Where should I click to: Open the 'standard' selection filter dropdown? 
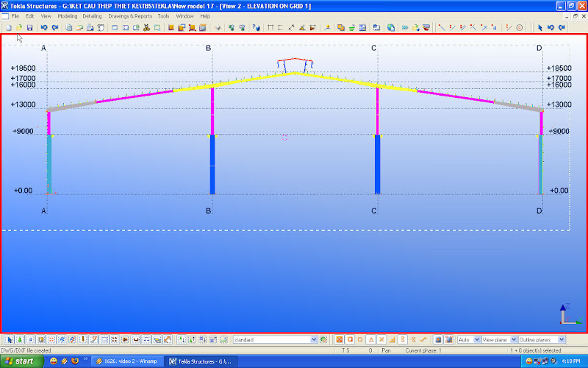point(314,339)
